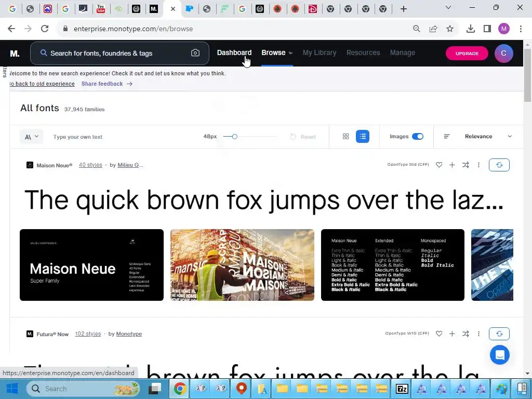
Task: Click sync button for Futura Now
Action: (499, 334)
